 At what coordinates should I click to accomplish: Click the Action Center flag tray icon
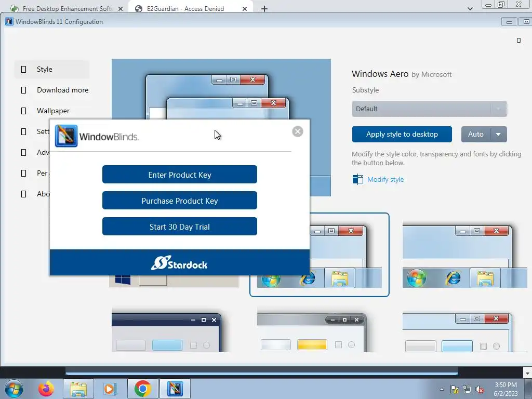pos(455,390)
